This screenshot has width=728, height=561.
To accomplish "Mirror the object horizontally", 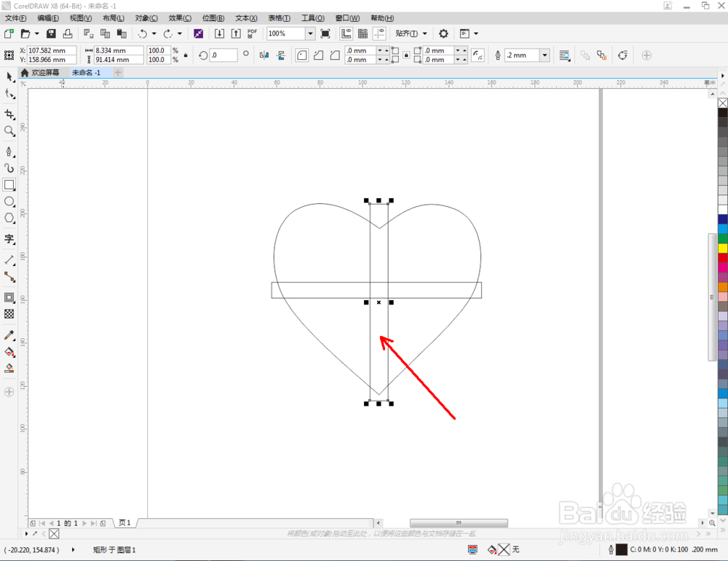I will (x=264, y=55).
